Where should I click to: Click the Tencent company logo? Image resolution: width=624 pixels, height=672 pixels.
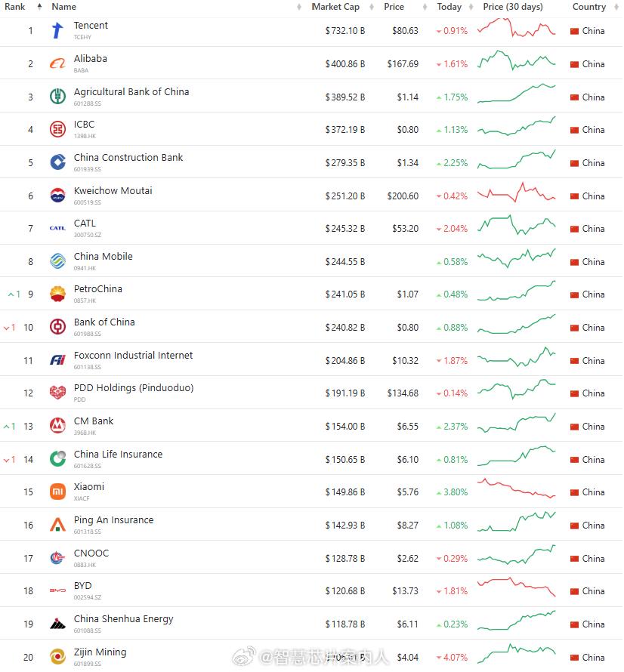coord(57,31)
